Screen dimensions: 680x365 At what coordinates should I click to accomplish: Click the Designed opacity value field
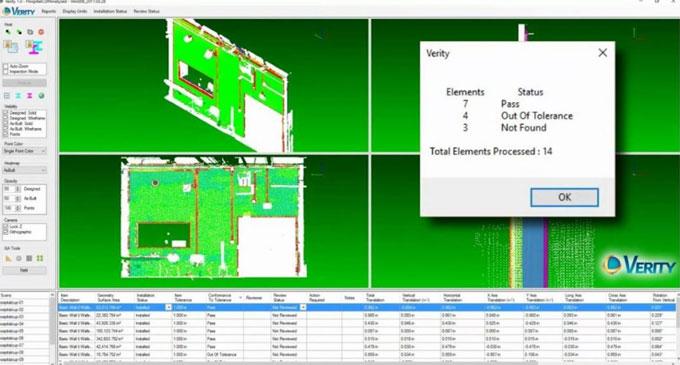tap(10, 189)
